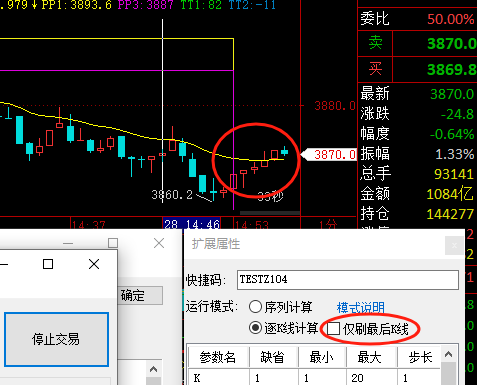Click the 委比 value 50.00%
Viewport: 477px width, 385px height.
point(451,19)
